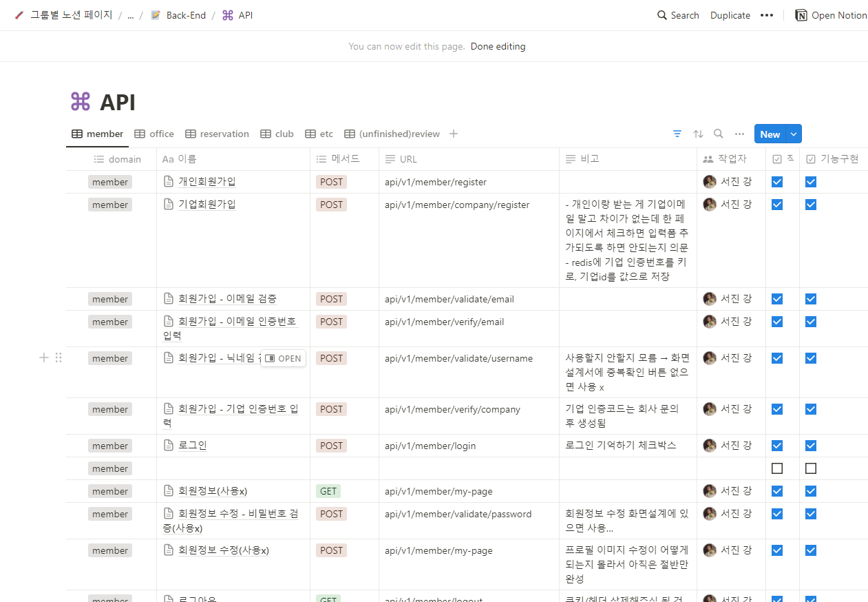Select the sort icon next to the filter
The height and width of the screenshot is (602, 868).
point(698,133)
